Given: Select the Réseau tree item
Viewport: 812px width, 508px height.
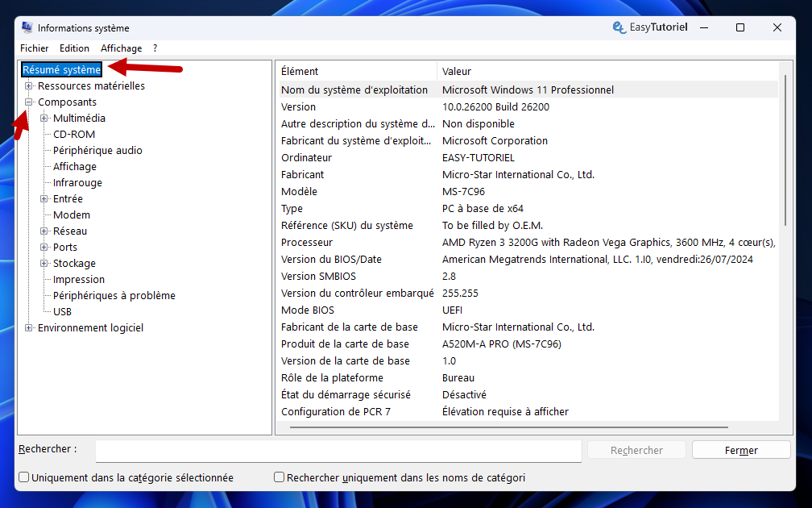Looking at the screenshot, I should click(70, 231).
